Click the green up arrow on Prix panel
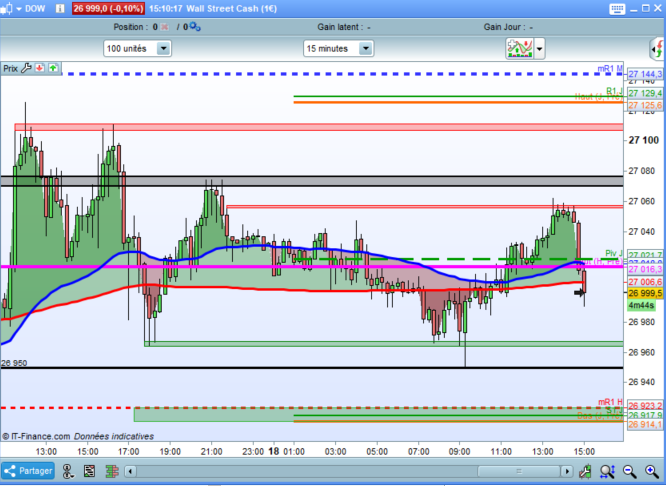Viewport: 666px width, 486px height. pyautogui.click(x=53, y=68)
